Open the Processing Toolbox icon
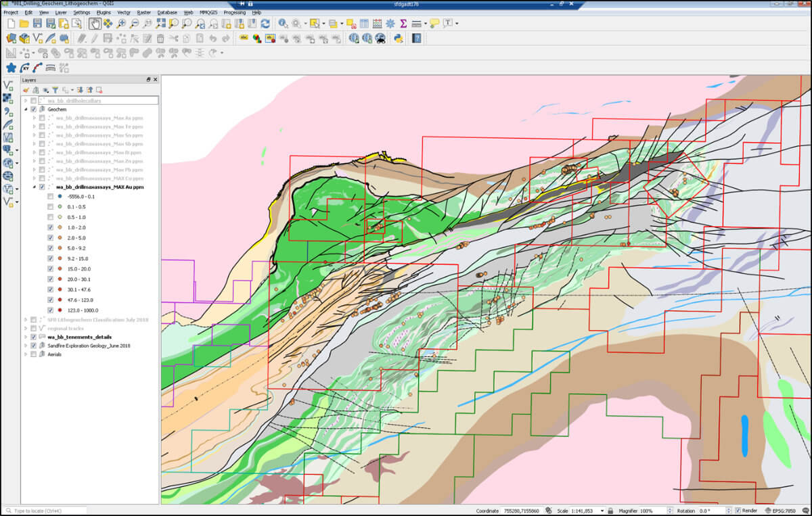This screenshot has height=516, width=812. tap(390, 24)
